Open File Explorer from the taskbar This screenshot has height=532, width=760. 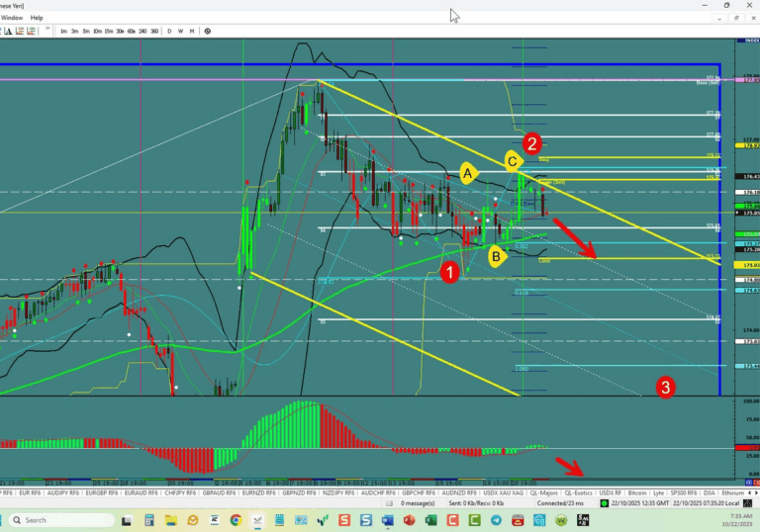pyautogui.click(x=170, y=520)
